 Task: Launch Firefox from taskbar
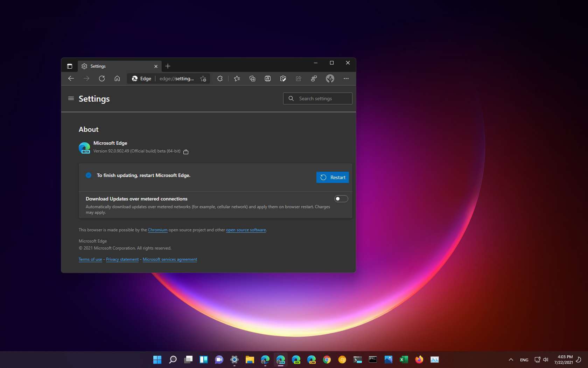pyautogui.click(x=419, y=360)
